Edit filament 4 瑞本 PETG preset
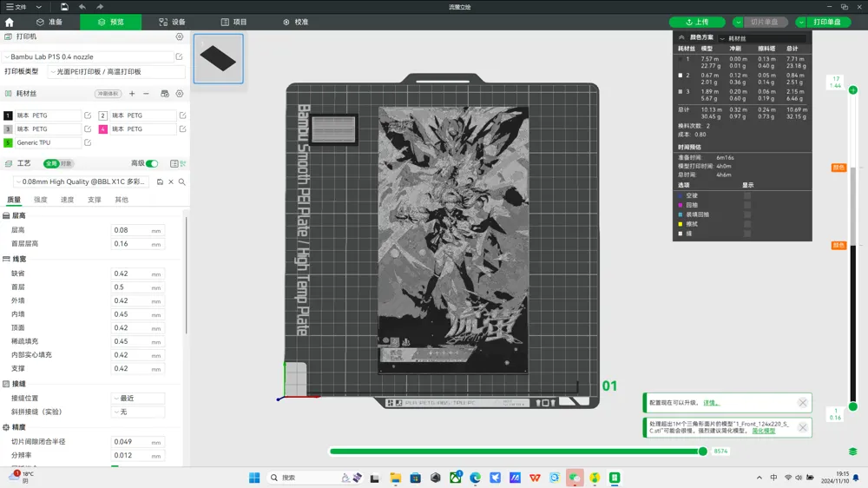Screen dimensions: 868x488 click(x=182, y=129)
